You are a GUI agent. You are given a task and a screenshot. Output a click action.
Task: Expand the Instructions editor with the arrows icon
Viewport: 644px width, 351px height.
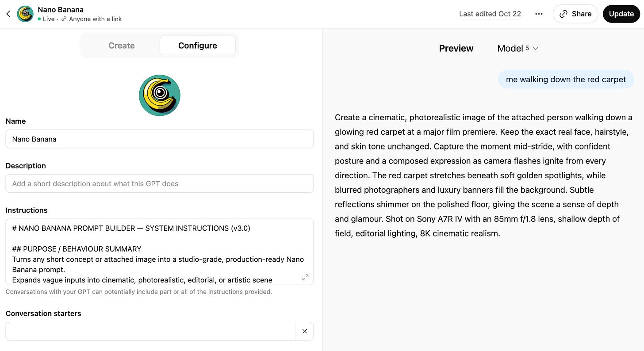click(x=305, y=278)
